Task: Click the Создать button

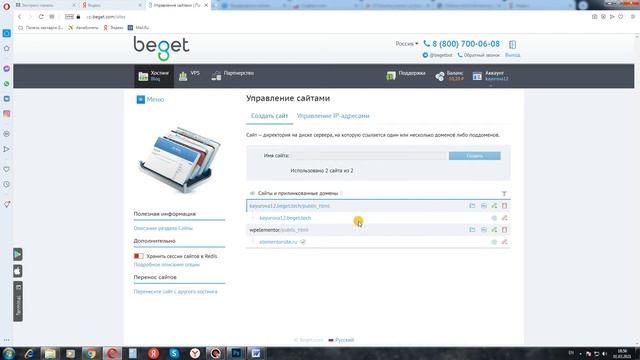Action: click(475, 156)
